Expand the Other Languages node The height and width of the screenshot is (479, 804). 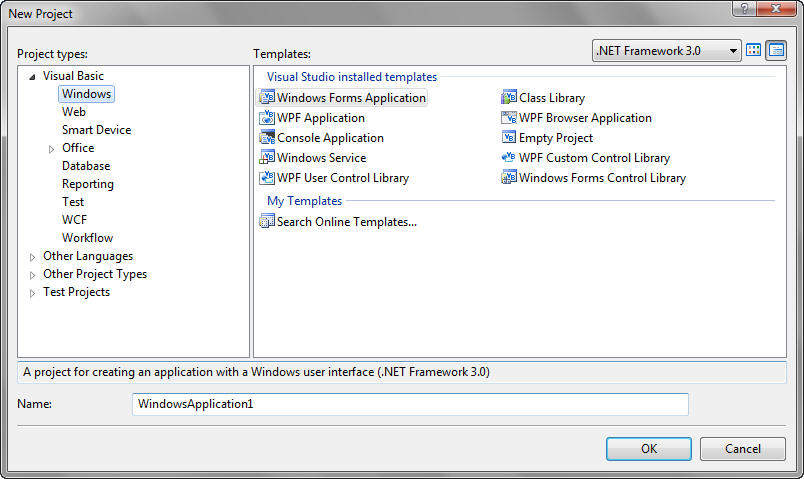pyautogui.click(x=33, y=257)
